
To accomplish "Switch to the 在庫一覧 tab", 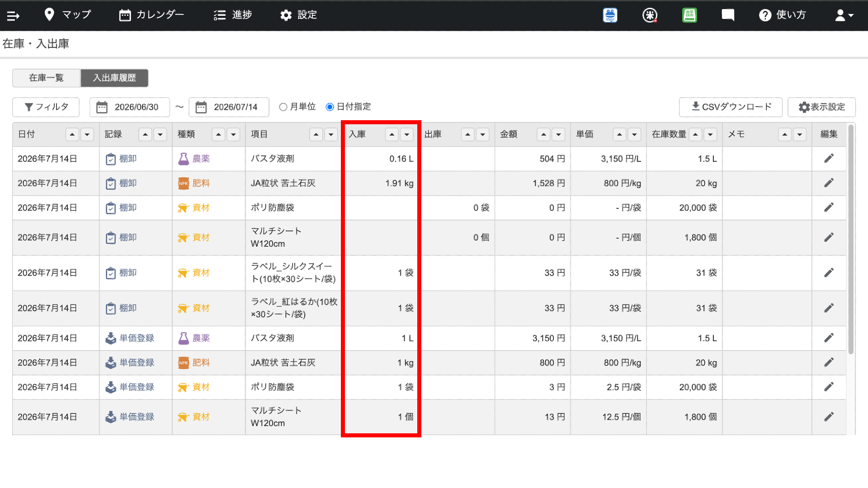I will [x=47, y=78].
